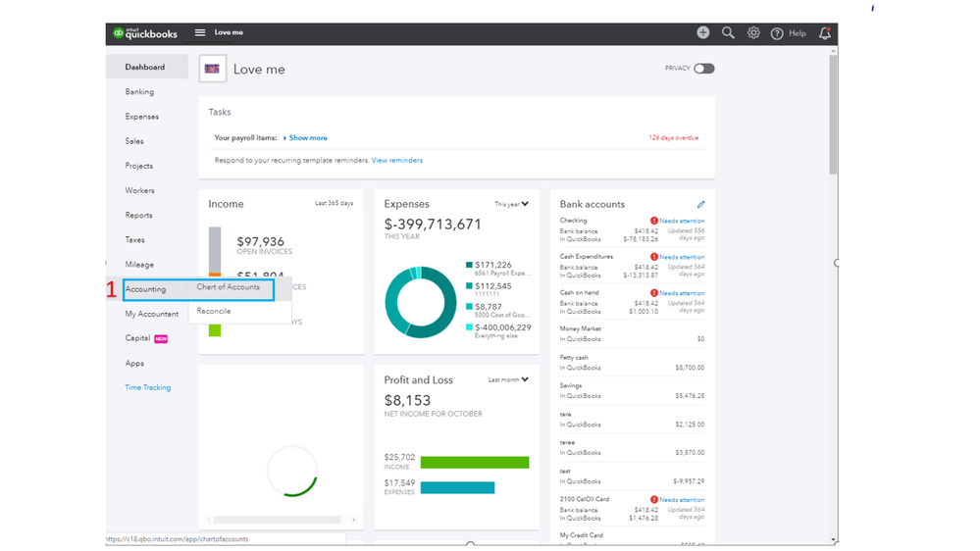
Task: Open Banking in the left sidebar
Action: (x=139, y=92)
